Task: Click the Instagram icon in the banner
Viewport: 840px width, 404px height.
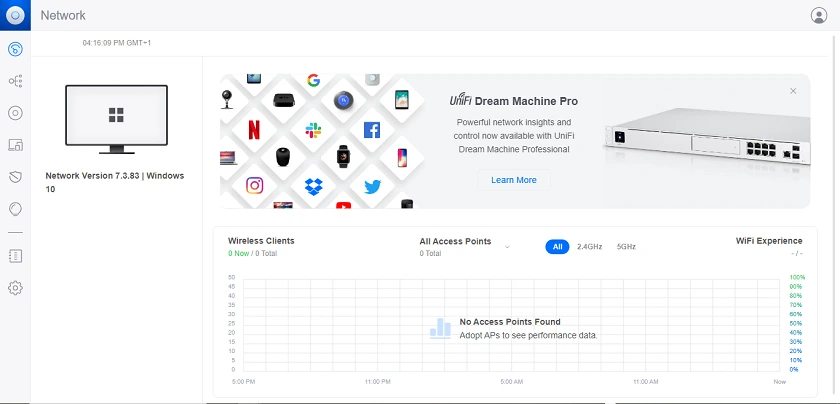Action: tap(254, 185)
